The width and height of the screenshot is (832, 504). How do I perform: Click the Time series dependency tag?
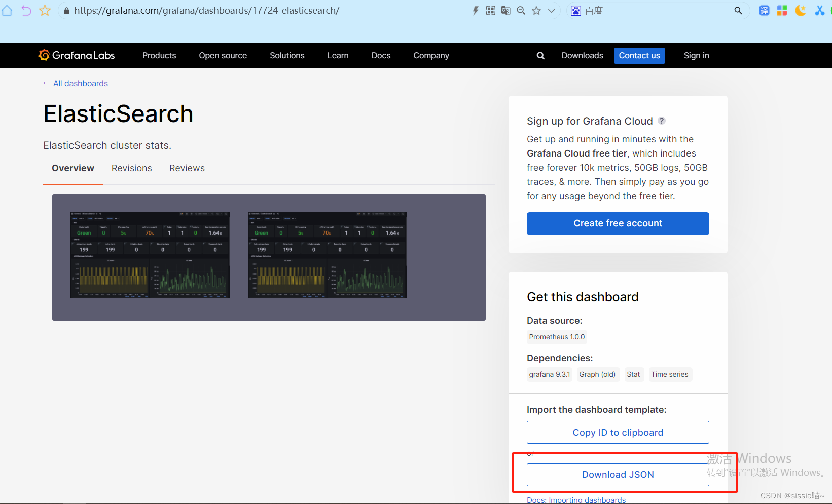coord(670,374)
